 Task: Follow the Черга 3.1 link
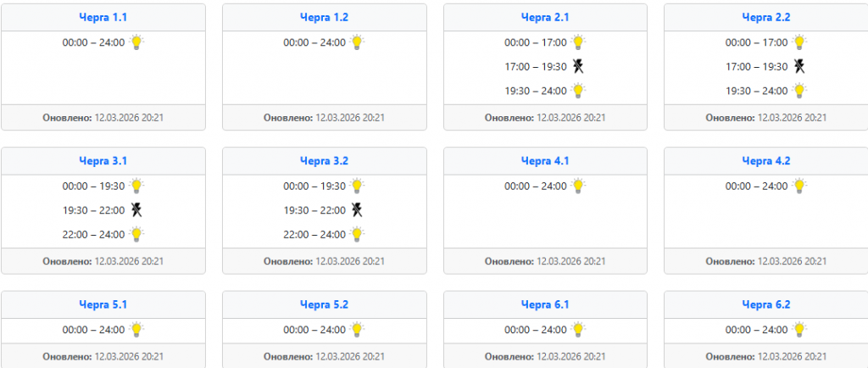[103, 160]
